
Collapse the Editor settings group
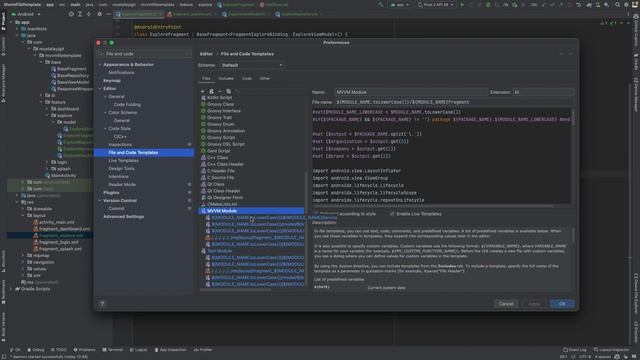tap(100, 89)
